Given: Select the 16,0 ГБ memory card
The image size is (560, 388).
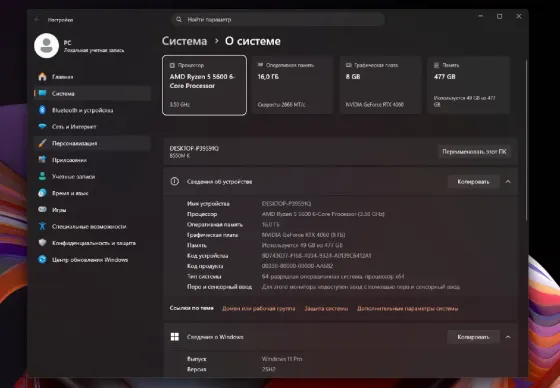Looking at the screenshot, I should (x=292, y=85).
